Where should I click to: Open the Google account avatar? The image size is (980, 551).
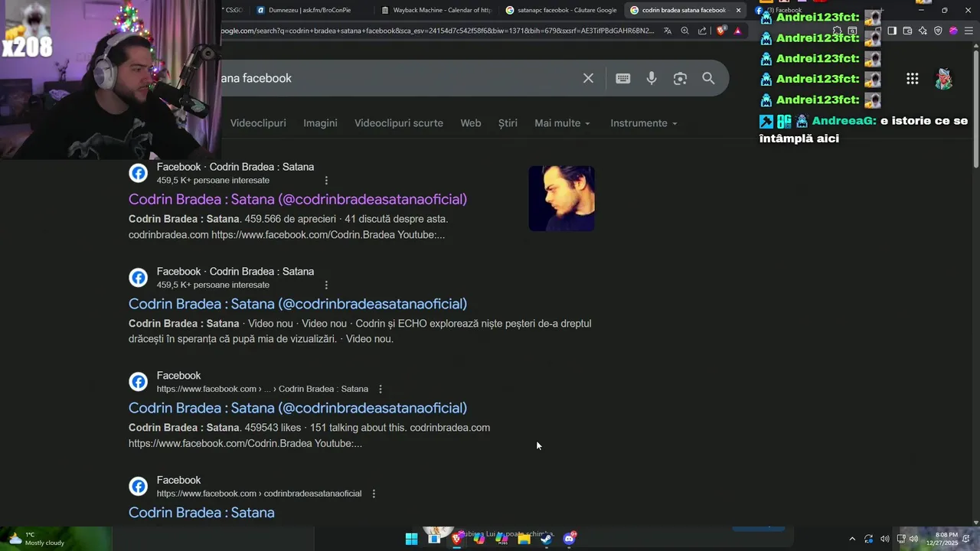(x=944, y=78)
